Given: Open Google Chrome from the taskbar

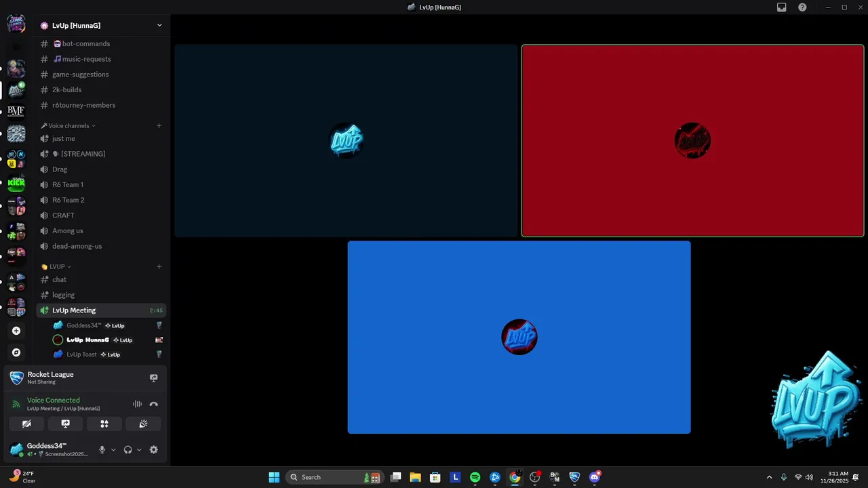Looking at the screenshot, I should click(x=515, y=477).
